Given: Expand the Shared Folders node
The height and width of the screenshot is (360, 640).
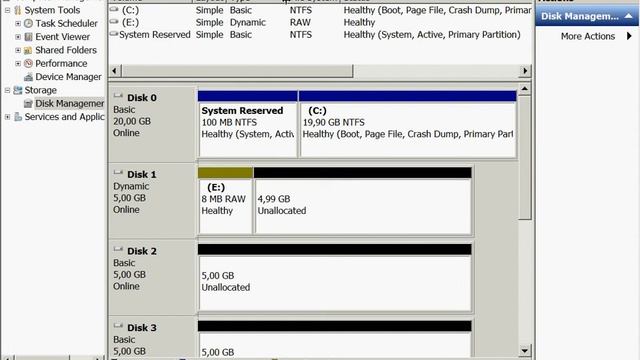Looking at the screenshot, I should point(18,50).
